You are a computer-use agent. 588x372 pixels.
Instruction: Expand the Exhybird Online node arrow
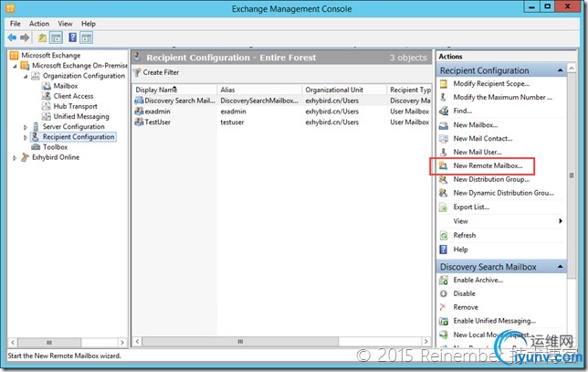click(15, 157)
